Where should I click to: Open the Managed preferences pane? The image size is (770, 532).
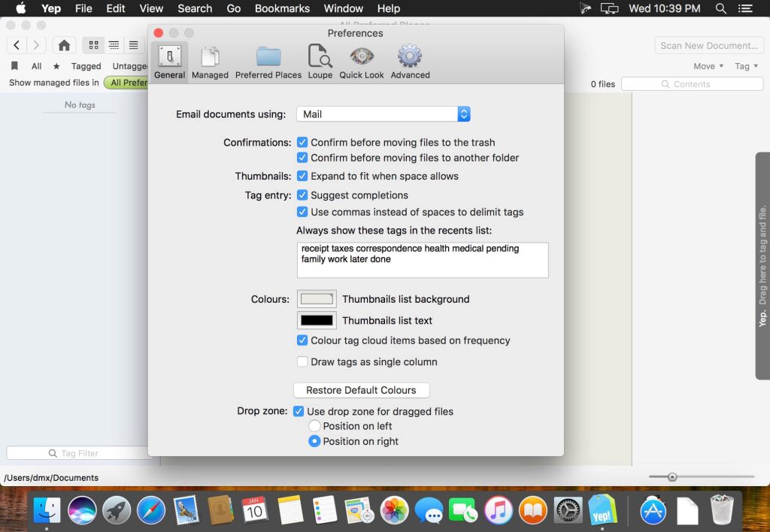coord(210,61)
